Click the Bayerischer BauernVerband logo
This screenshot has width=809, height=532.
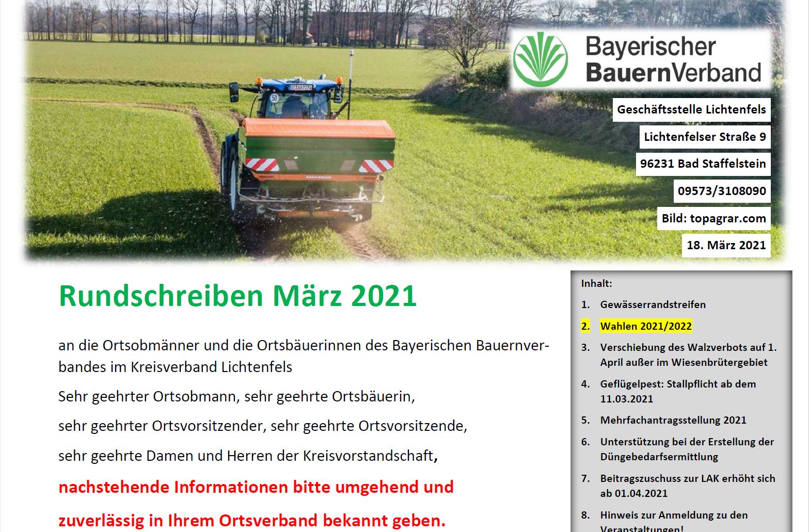(x=640, y=59)
